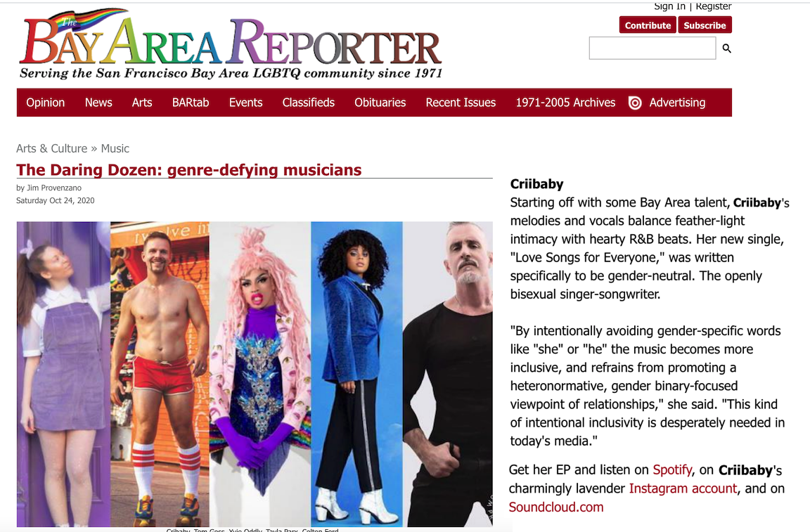This screenshot has width=810, height=532.
Task: Click the magnifier search icon
Action: tap(727, 48)
